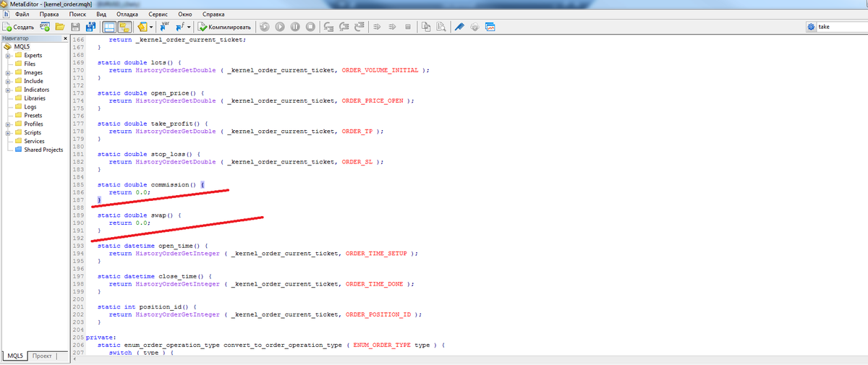Open the dropdown arrow beside the functions icon
Screen dimensions: 868x365
[x=189, y=27]
